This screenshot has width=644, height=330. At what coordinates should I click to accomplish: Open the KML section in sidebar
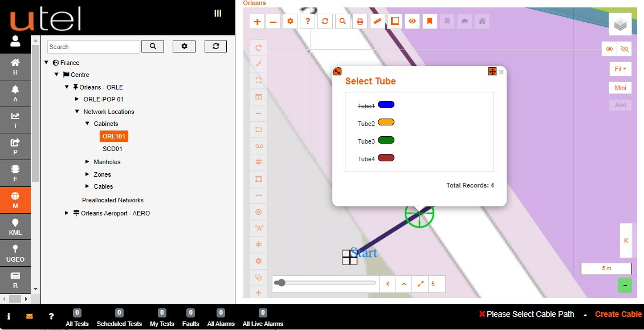pyautogui.click(x=15, y=227)
